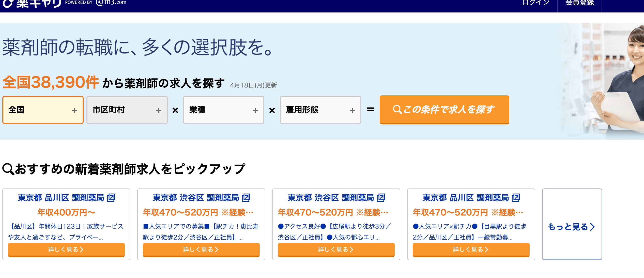Open the 全国 region dropdown
The height and width of the screenshot is (278, 644).
tap(43, 110)
